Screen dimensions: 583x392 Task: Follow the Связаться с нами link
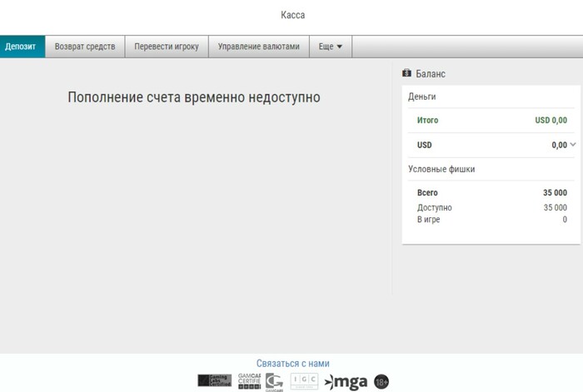(292, 364)
